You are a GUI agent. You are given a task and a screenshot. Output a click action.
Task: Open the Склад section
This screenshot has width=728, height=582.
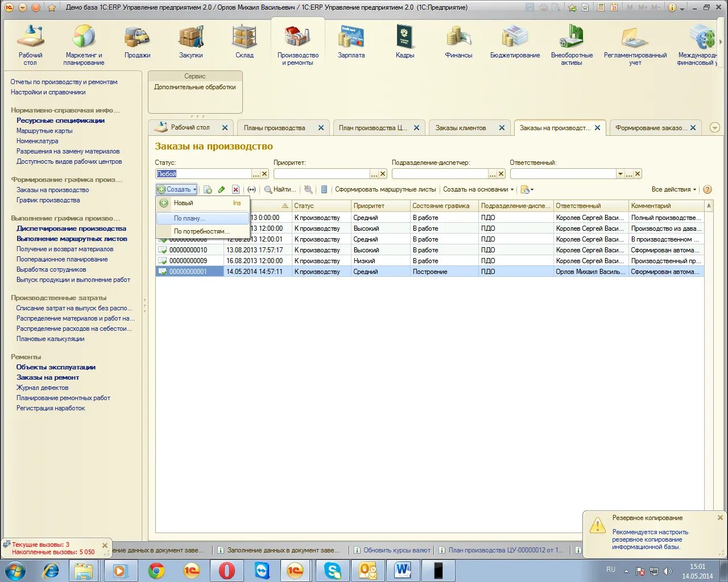coord(245,42)
